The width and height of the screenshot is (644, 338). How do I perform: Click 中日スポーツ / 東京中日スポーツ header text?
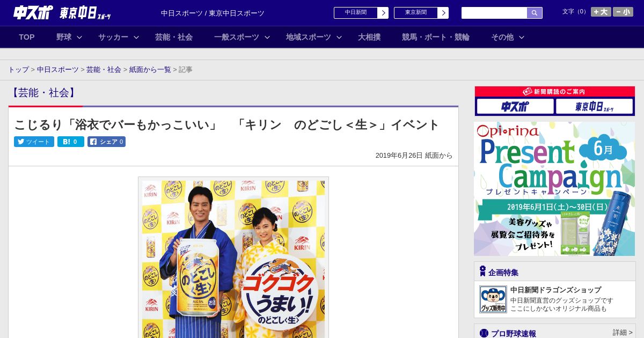click(x=213, y=13)
